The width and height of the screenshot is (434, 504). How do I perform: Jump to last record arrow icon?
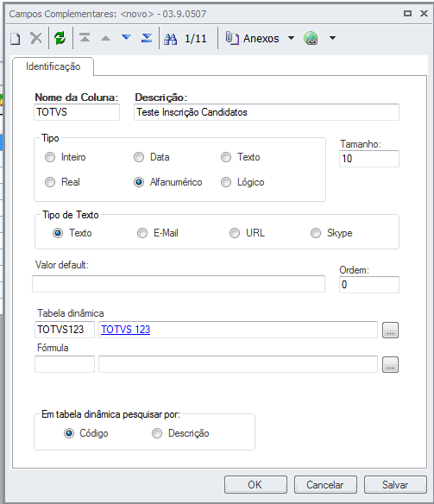click(x=147, y=38)
